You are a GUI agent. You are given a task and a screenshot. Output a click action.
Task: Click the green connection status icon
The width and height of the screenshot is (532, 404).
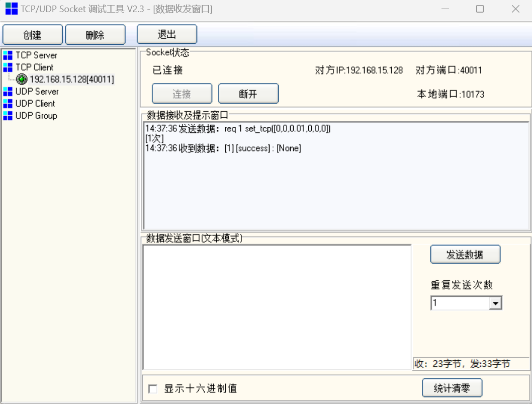click(x=22, y=79)
